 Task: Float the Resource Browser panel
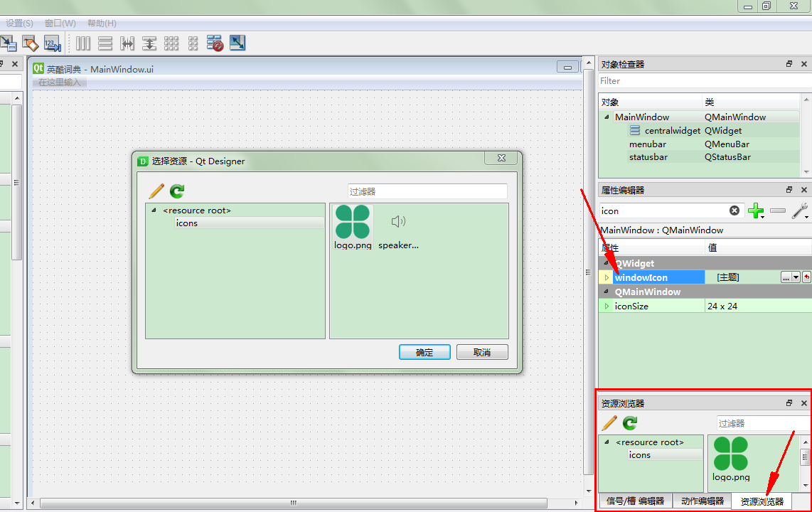tap(789, 402)
